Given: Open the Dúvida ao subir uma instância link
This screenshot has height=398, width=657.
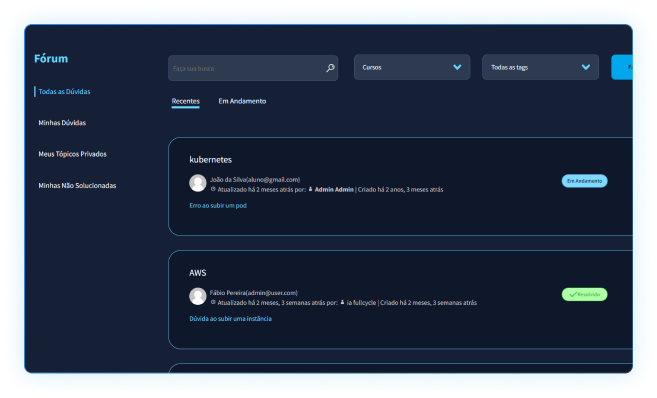Looking at the screenshot, I should pos(230,319).
